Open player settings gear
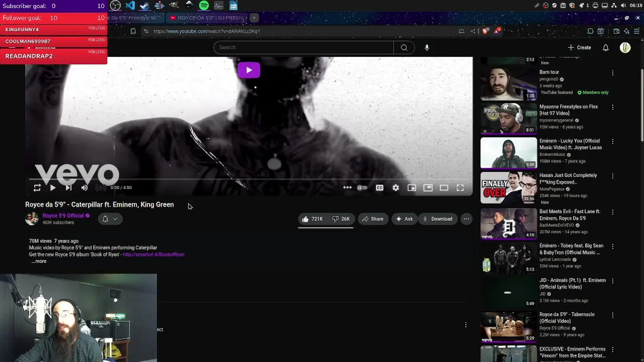 [x=395, y=188]
